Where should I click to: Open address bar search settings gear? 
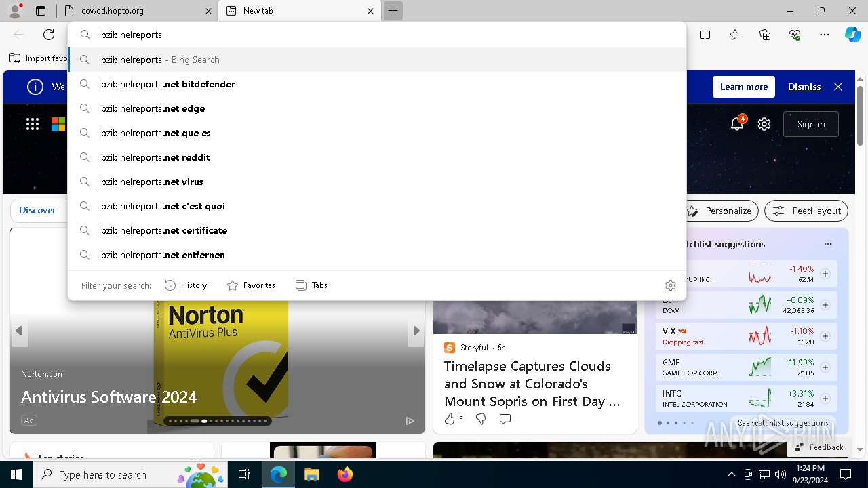(x=671, y=285)
